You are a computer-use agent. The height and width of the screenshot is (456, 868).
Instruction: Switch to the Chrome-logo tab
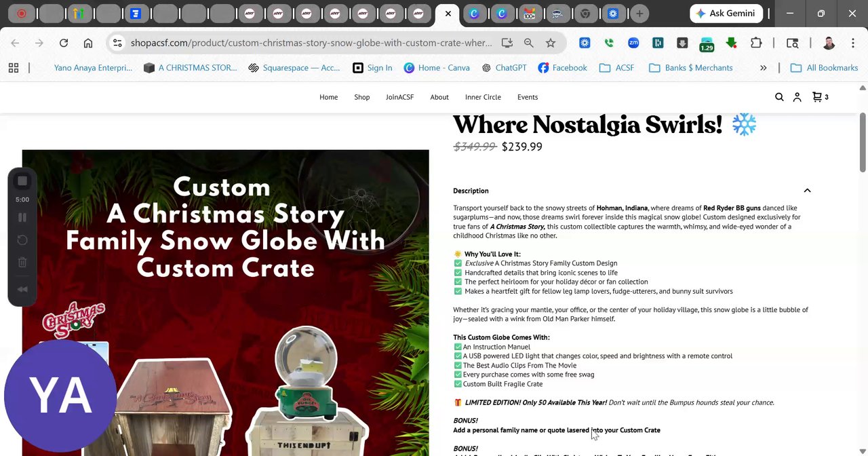[x=585, y=14]
